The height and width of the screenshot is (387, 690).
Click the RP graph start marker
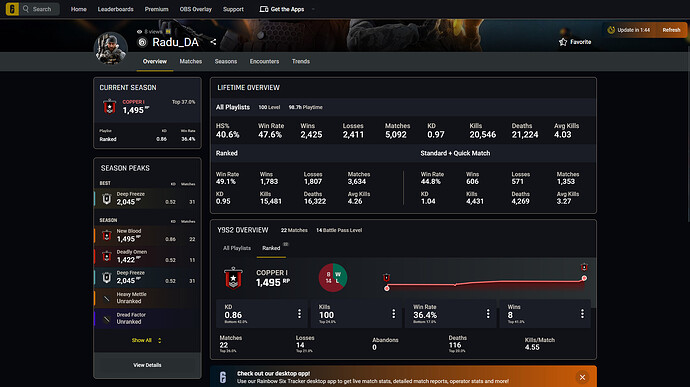pyautogui.click(x=387, y=288)
